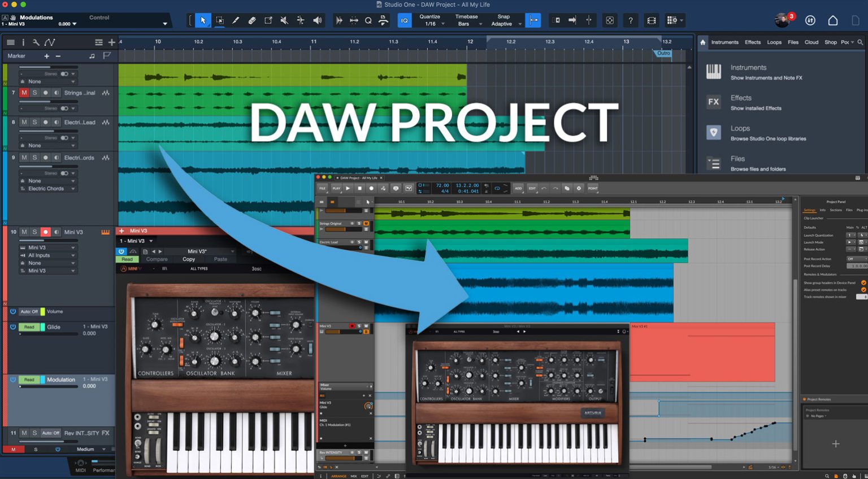Activate the Mute tool in the toolbar

click(285, 20)
